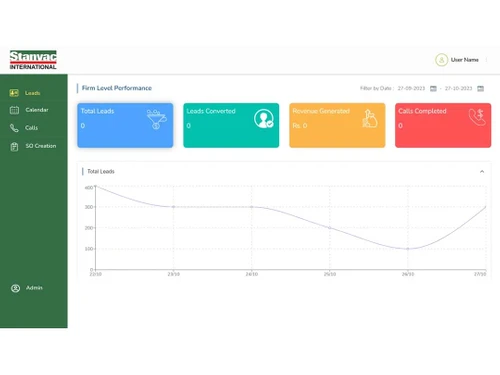Click the Leads sidebar icon
Screen dimensions: 500x375
tap(14, 93)
